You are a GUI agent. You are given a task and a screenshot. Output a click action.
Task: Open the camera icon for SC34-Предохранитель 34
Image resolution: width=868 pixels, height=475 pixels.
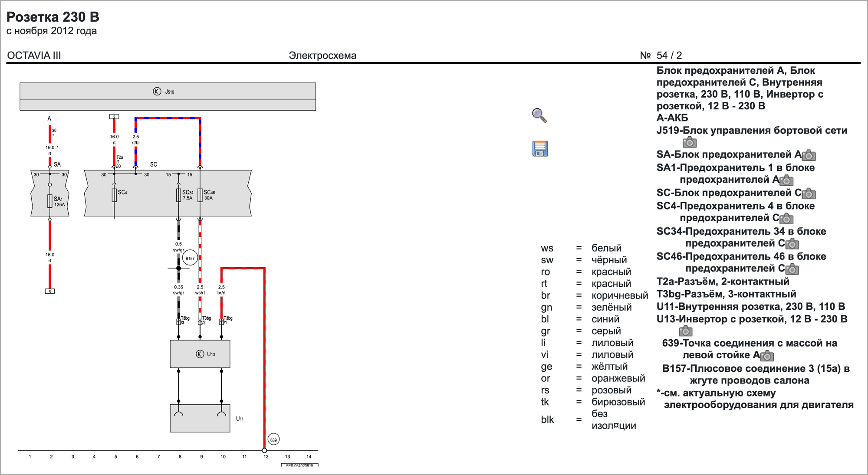point(792,244)
